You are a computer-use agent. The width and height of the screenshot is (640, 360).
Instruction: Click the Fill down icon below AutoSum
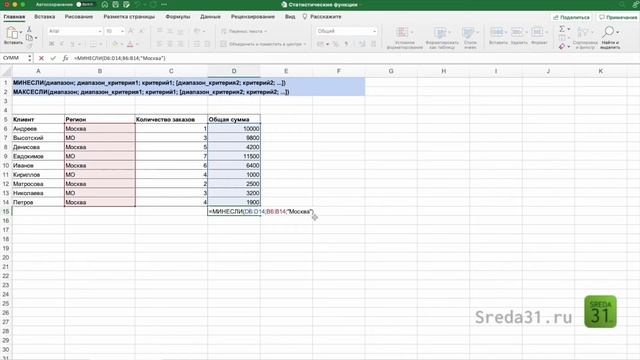pyautogui.click(x=562, y=38)
